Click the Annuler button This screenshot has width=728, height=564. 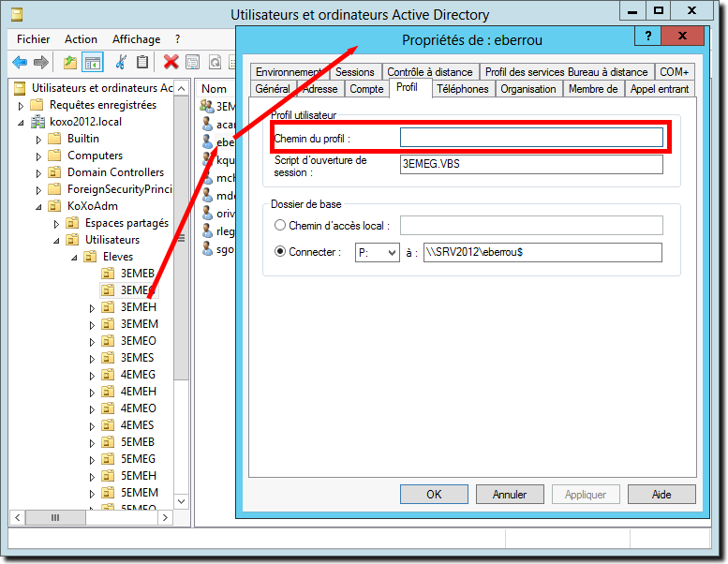[510, 494]
